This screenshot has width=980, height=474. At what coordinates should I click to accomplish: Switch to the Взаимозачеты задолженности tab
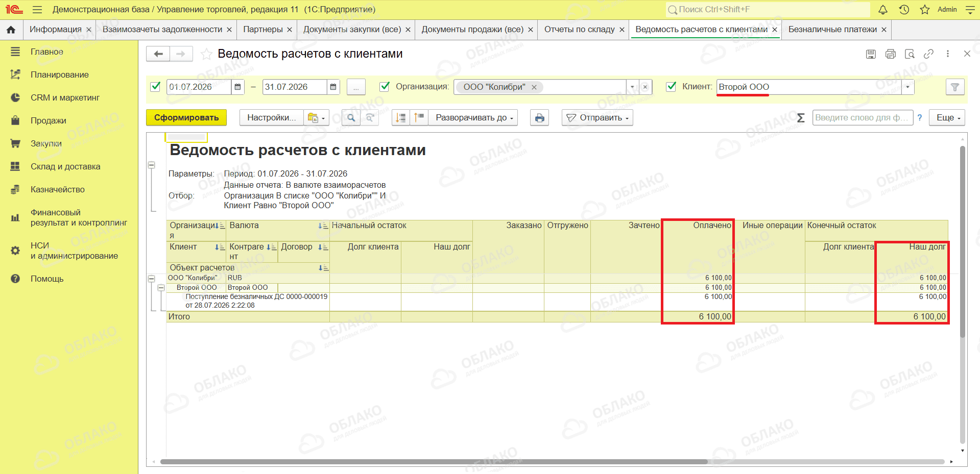click(x=162, y=30)
